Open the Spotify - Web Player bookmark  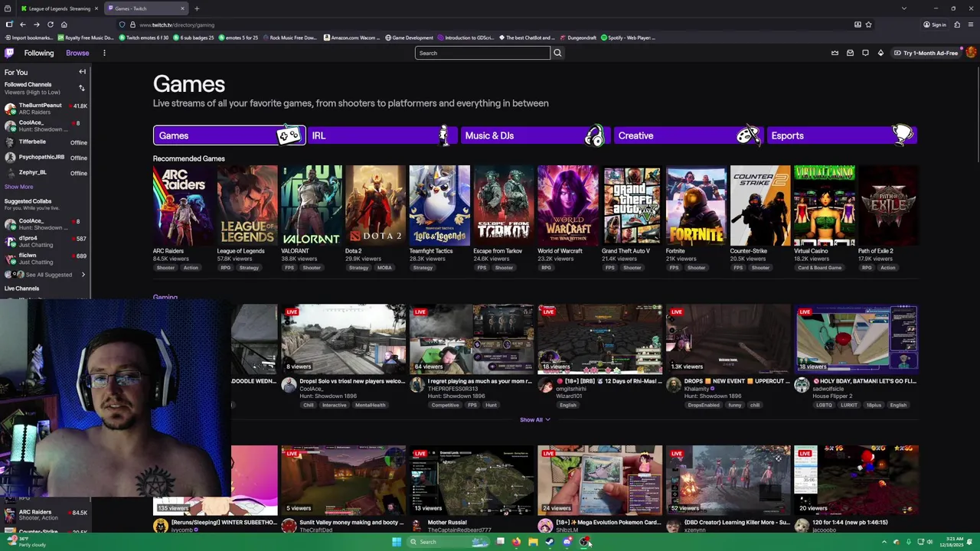pyautogui.click(x=629, y=37)
